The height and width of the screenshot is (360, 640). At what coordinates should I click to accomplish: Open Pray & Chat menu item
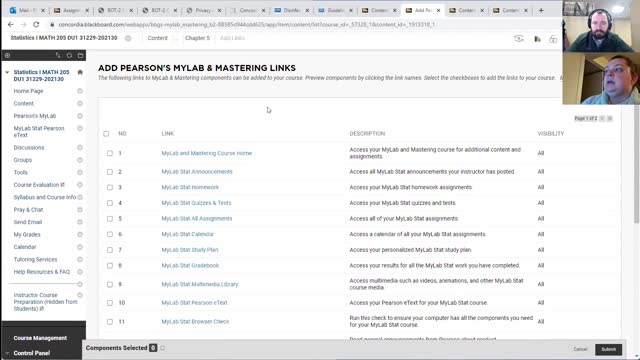click(x=28, y=210)
